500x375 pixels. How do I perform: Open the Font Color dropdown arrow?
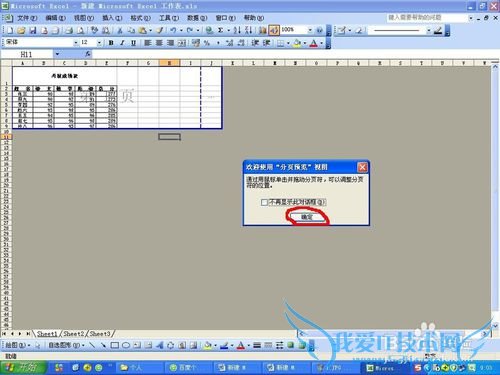coord(322,43)
